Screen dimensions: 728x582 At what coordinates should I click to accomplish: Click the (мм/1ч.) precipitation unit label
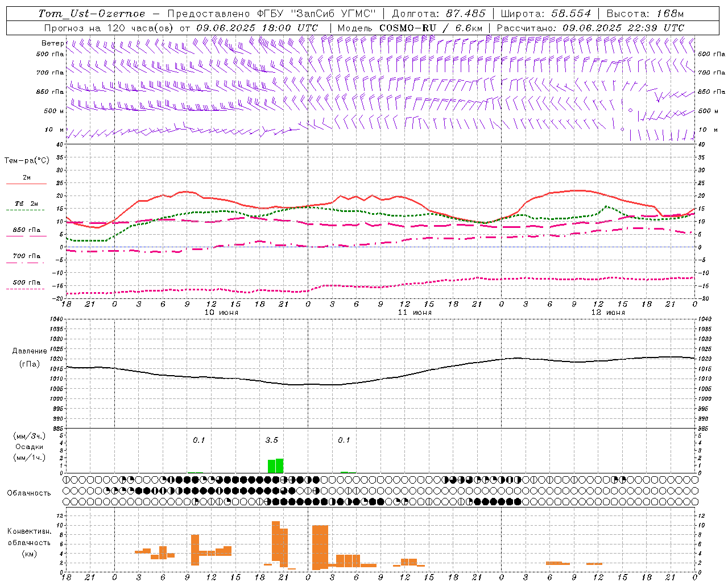(x=30, y=458)
